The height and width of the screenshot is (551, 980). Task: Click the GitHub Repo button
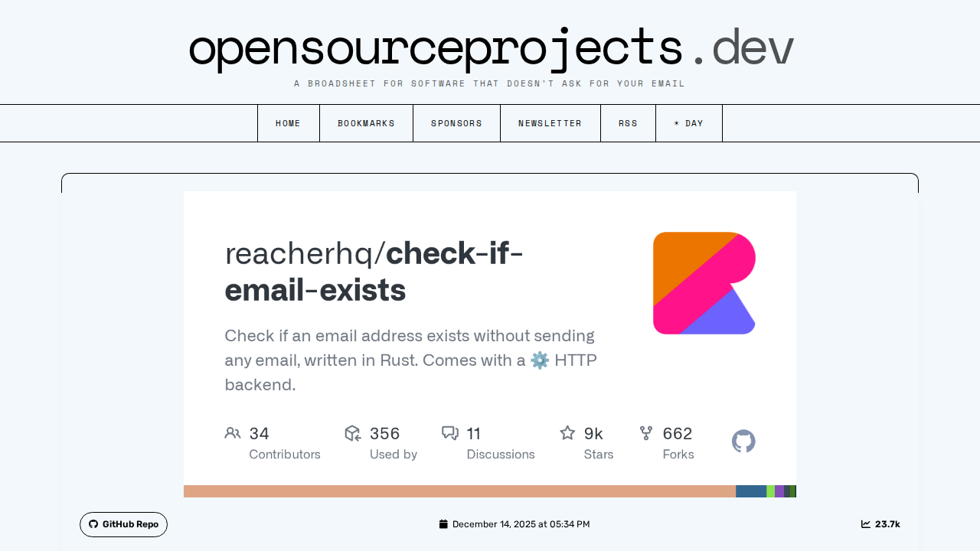point(123,524)
